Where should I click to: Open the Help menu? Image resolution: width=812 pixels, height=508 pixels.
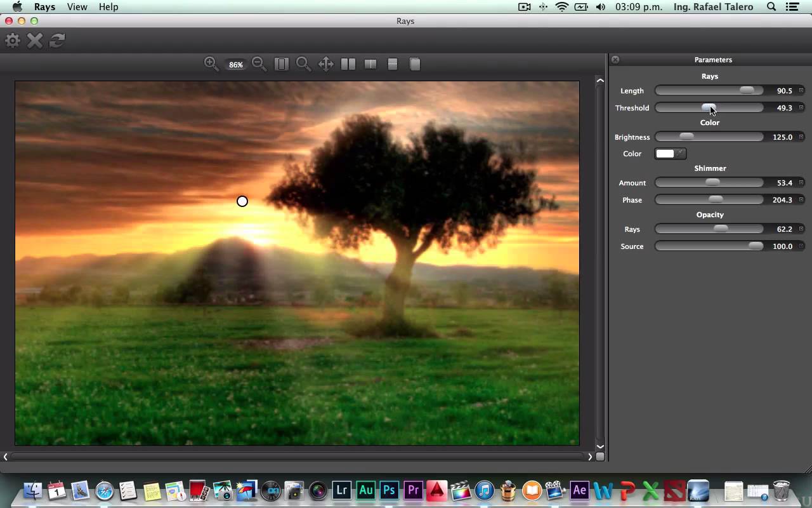(108, 7)
